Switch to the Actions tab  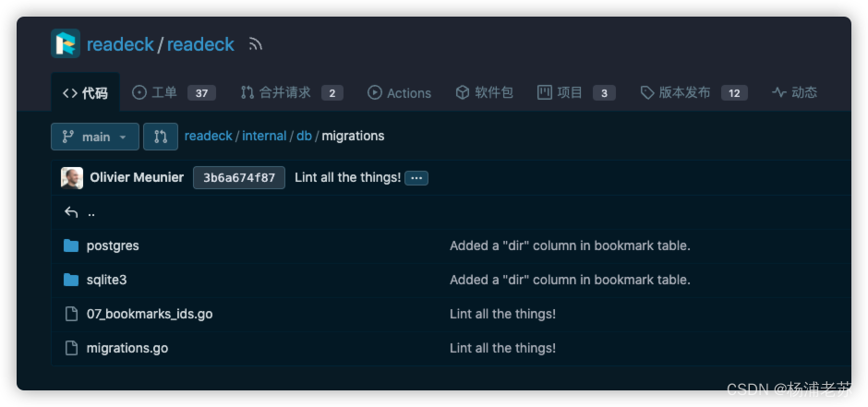tap(399, 93)
